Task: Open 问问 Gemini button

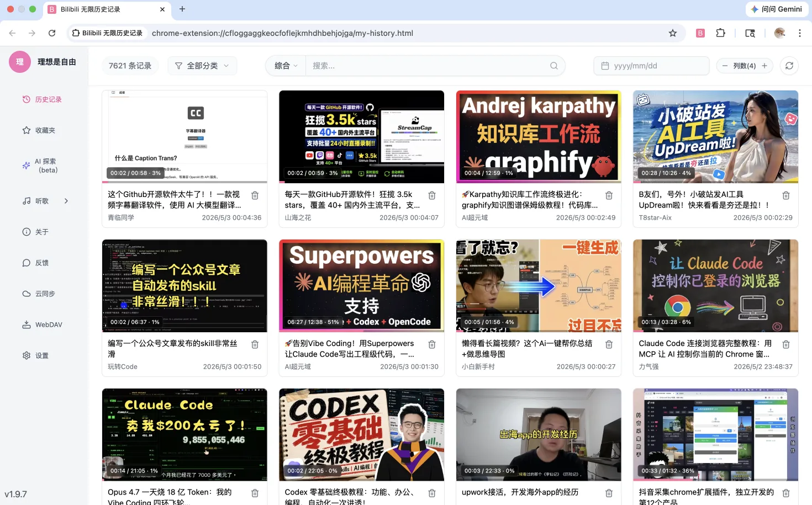Action: tap(776, 9)
